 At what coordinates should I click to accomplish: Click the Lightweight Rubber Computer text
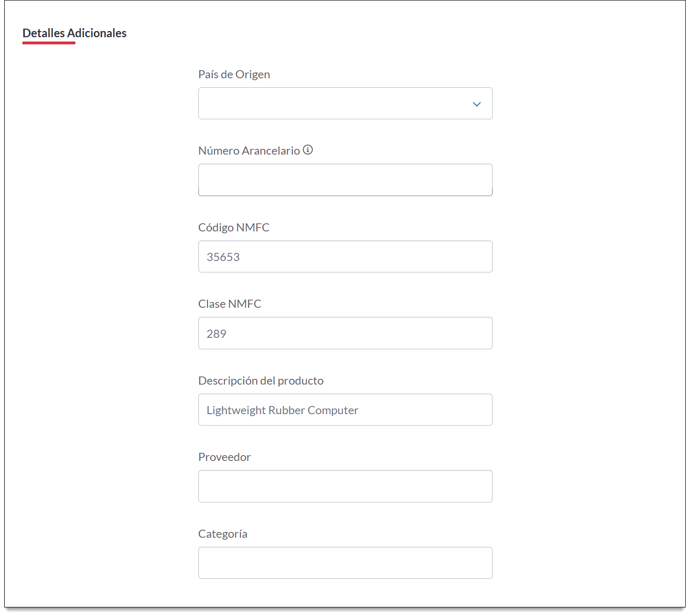click(282, 410)
